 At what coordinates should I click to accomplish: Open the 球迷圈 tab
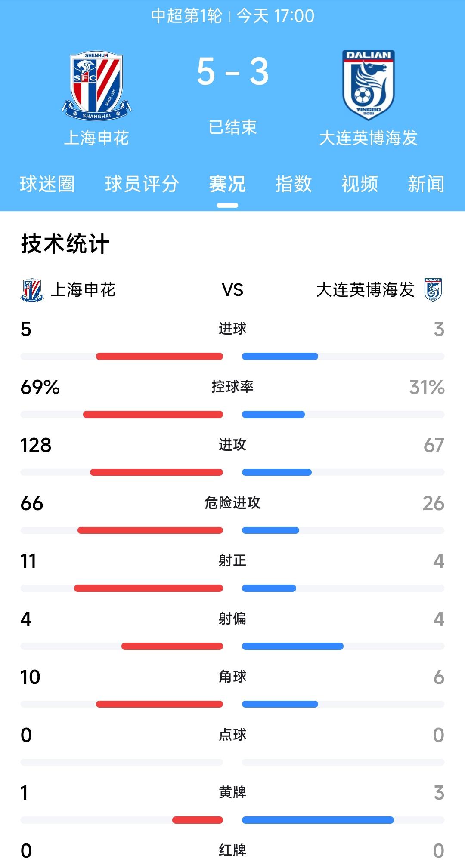pyautogui.click(x=47, y=184)
